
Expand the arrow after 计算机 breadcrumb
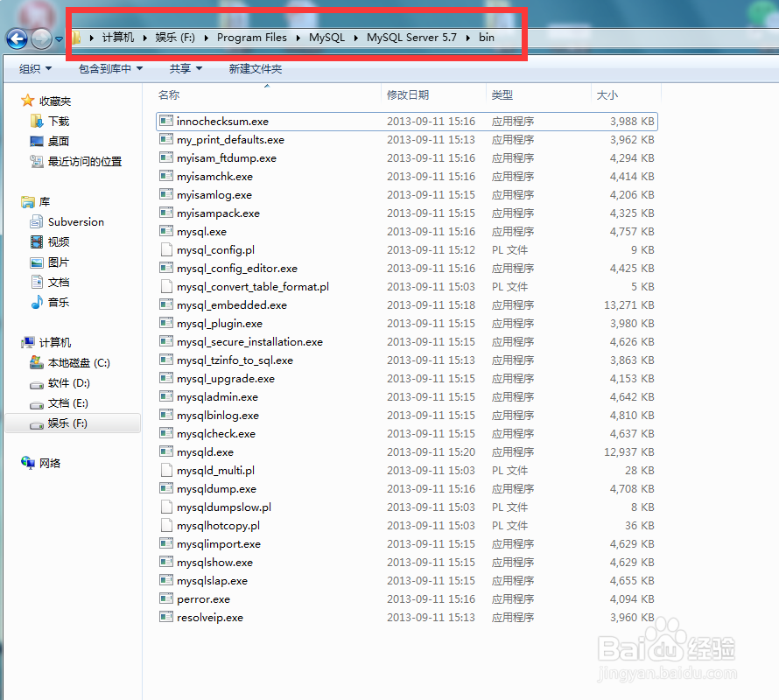[145, 38]
